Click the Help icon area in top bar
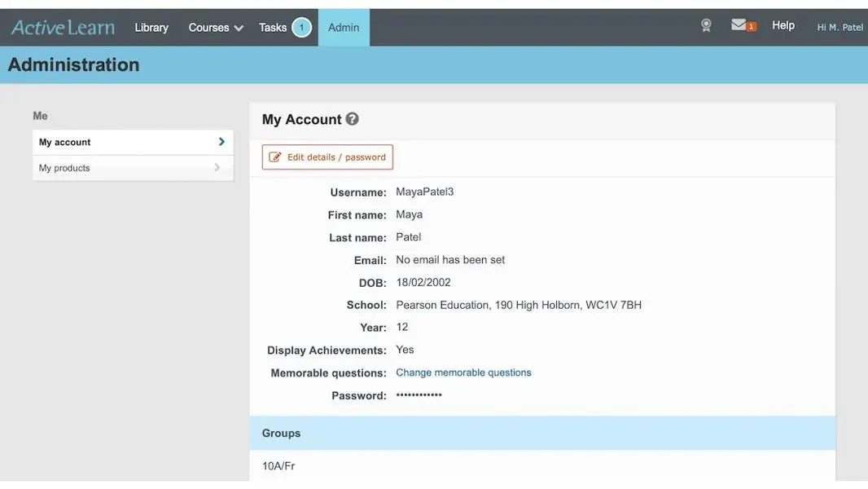The width and height of the screenshot is (868, 489). (x=783, y=25)
